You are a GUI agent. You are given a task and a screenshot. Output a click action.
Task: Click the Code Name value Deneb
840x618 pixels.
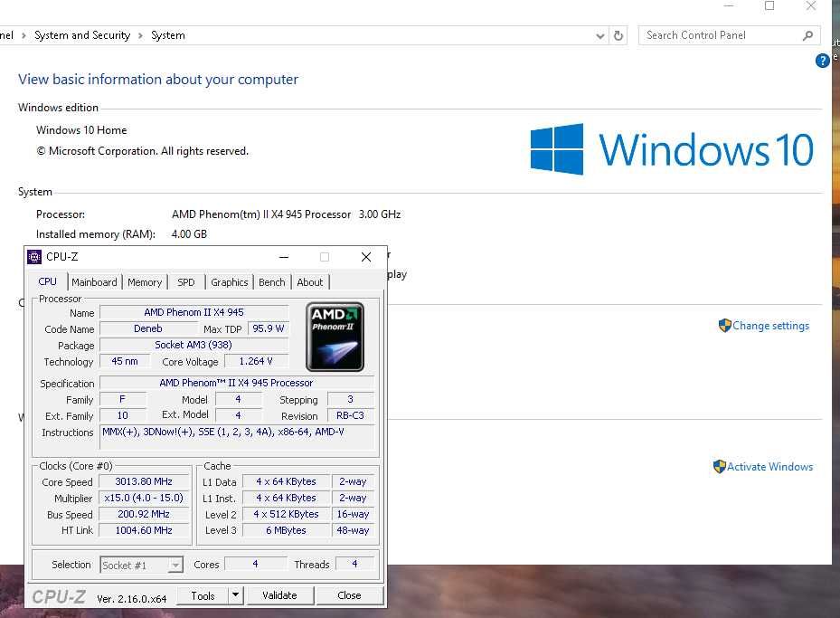click(148, 328)
